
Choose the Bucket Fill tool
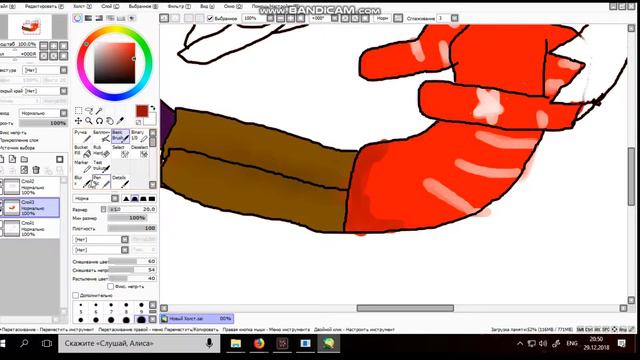point(82,151)
